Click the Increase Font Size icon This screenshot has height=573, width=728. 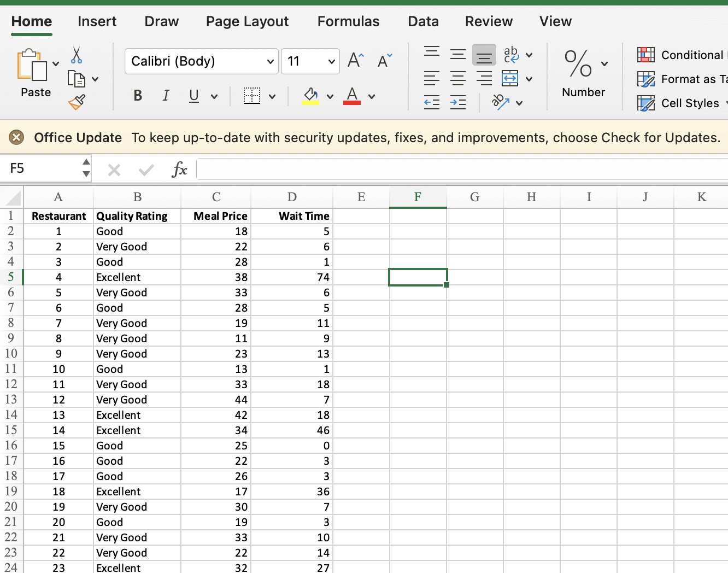tap(356, 61)
